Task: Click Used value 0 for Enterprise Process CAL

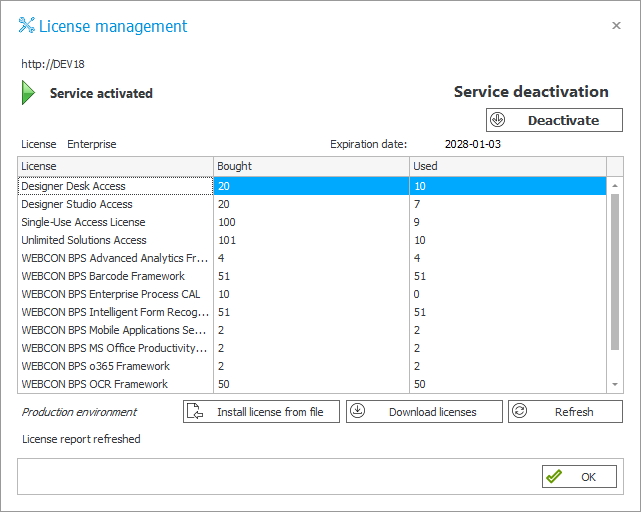Action: pyautogui.click(x=417, y=294)
